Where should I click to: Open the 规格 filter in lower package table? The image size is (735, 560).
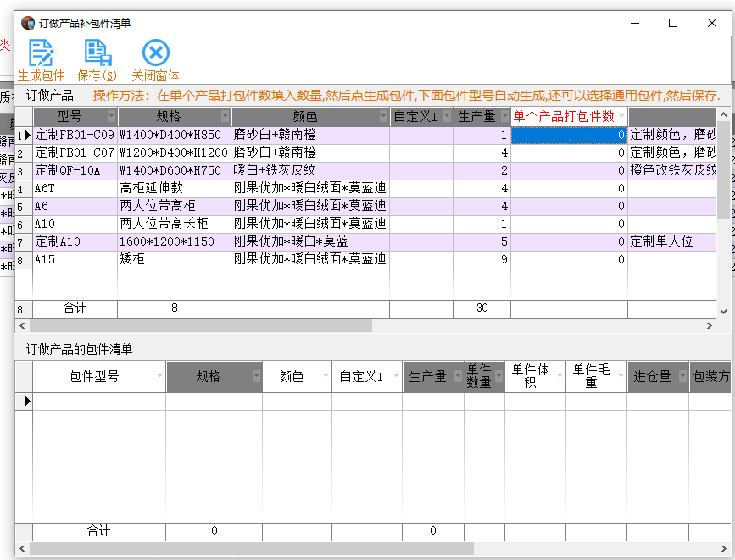point(256,376)
